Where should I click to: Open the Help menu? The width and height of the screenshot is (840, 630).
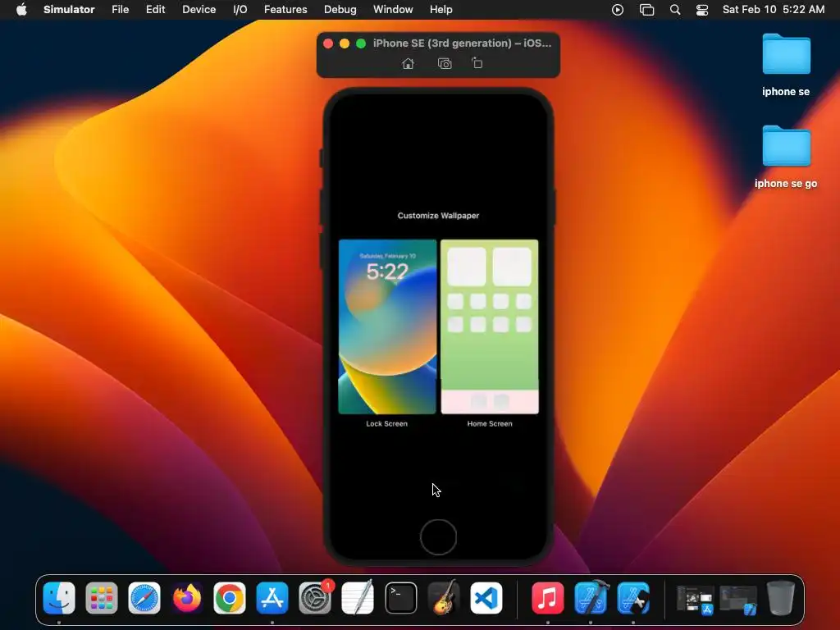tap(441, 10)
